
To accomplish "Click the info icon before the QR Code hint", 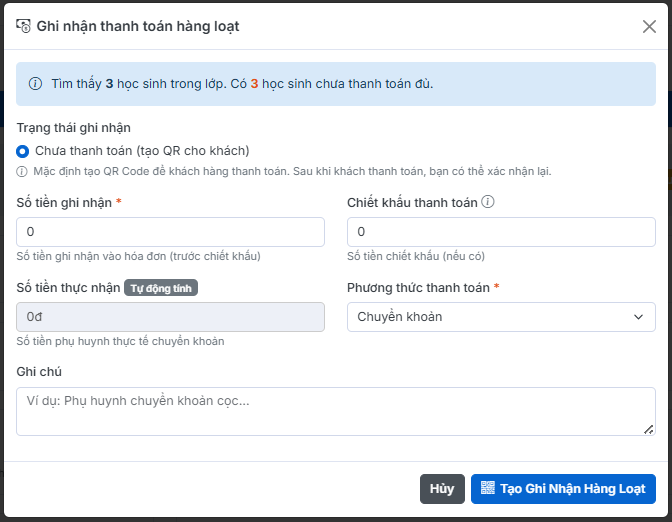I will pos(22,171).
